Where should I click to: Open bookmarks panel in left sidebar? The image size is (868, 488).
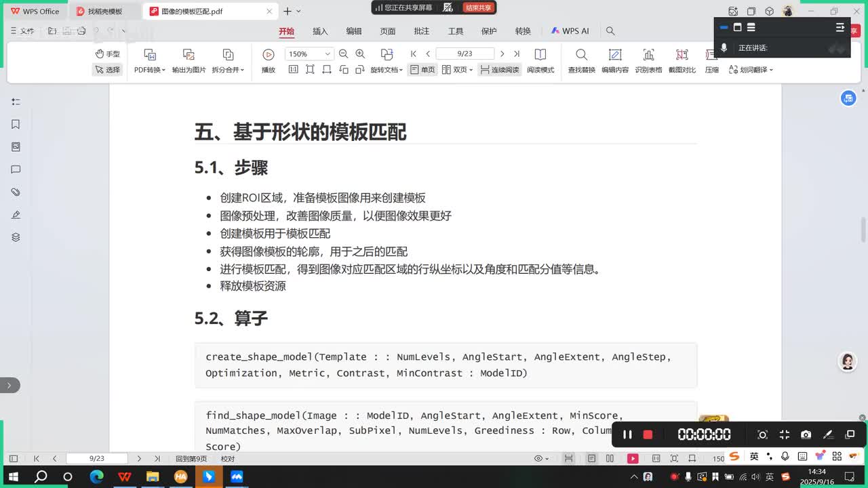(16, 124)
